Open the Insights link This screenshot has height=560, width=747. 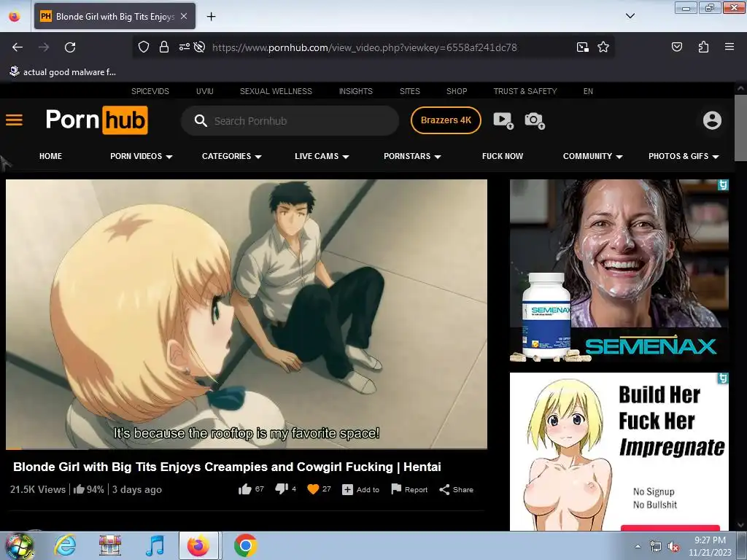click(x=356, y=91)
